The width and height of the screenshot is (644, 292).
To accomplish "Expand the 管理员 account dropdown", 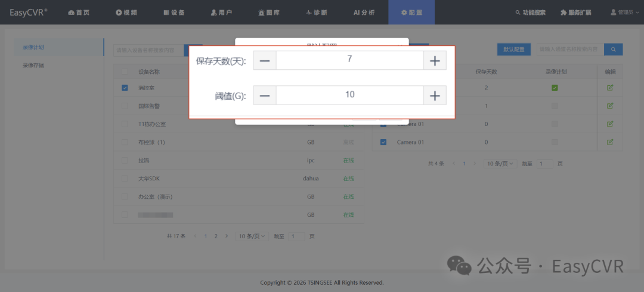I will point(625,13).
